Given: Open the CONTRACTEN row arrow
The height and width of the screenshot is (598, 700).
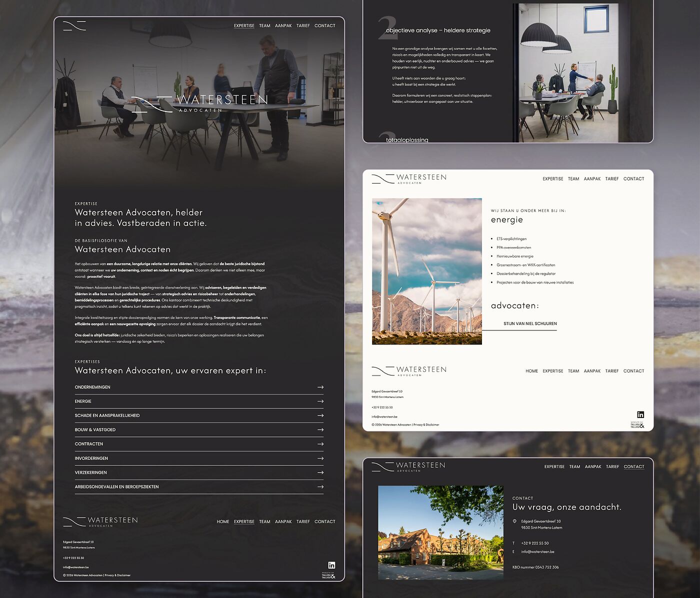Looking at the screenshot, I should [x=320, y=444].
